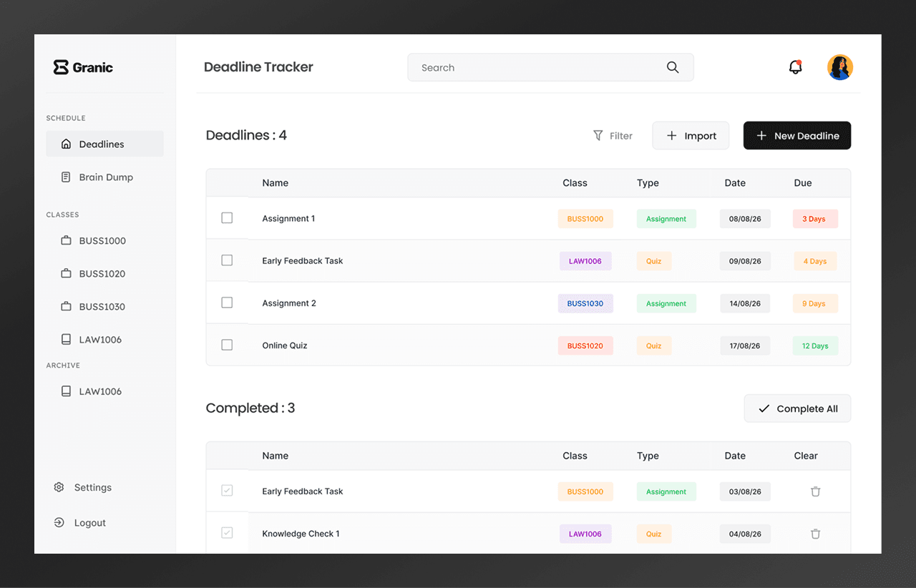
Task: Click the Assignment 1 name
Action: pos(288,218)
